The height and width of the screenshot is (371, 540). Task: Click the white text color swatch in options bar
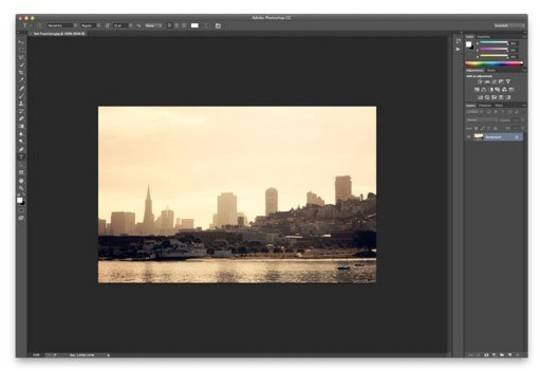point(195,25)
